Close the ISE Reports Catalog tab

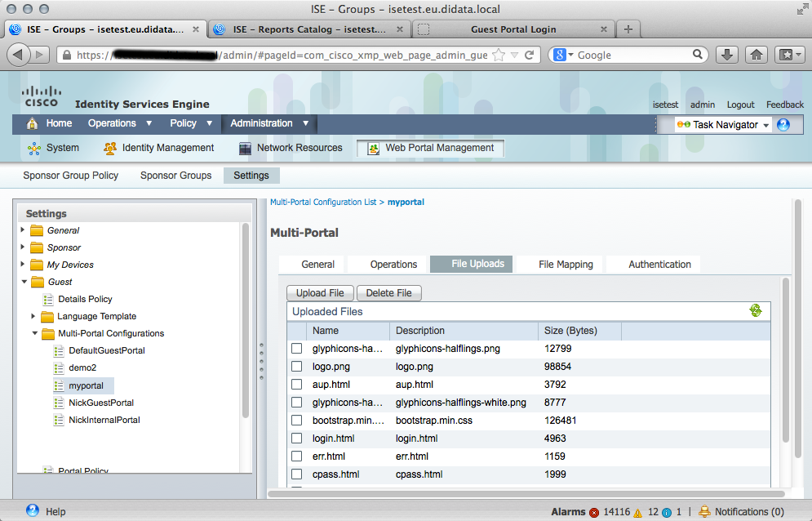point(400,29)
